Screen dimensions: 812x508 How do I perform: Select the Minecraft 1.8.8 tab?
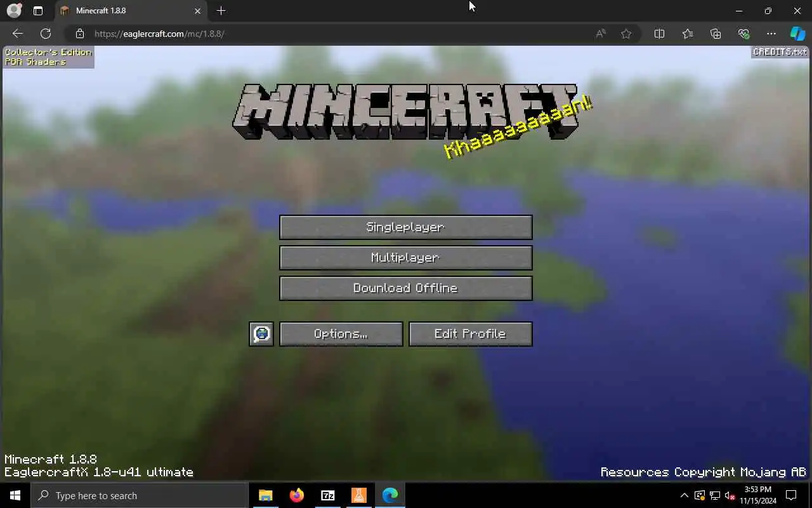[130, 11]
